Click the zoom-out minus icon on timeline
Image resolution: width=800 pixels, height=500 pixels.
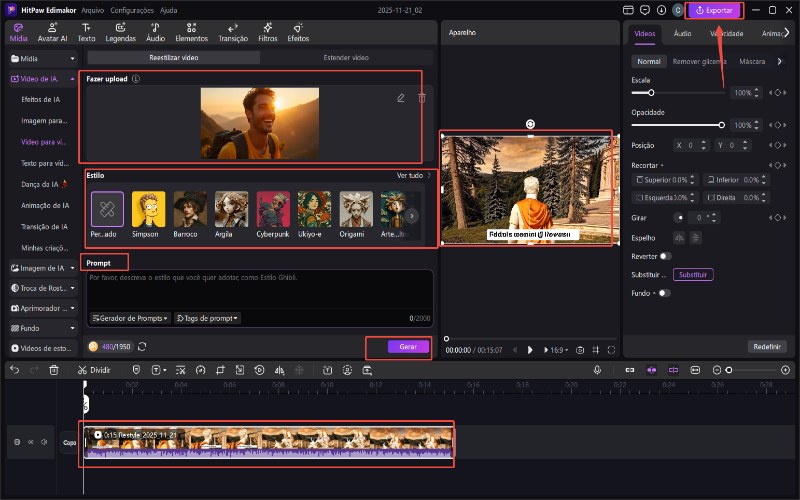coord(717,370)
